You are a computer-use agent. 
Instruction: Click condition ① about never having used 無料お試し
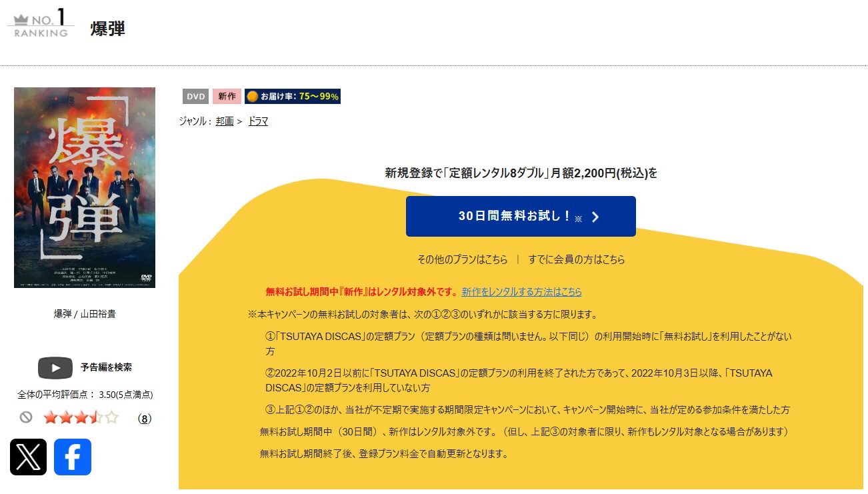[x=529, y=343]
